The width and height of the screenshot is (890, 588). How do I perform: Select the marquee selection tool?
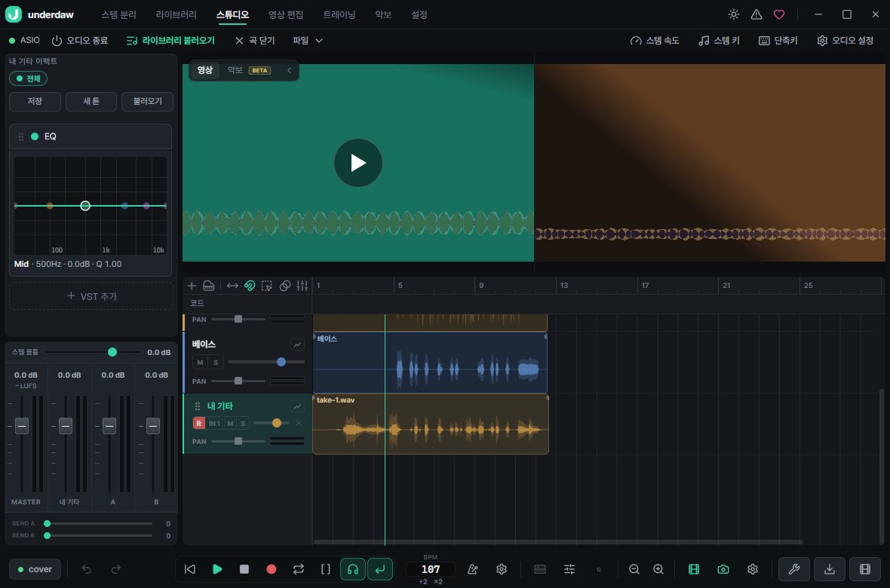tap(267, 286)
